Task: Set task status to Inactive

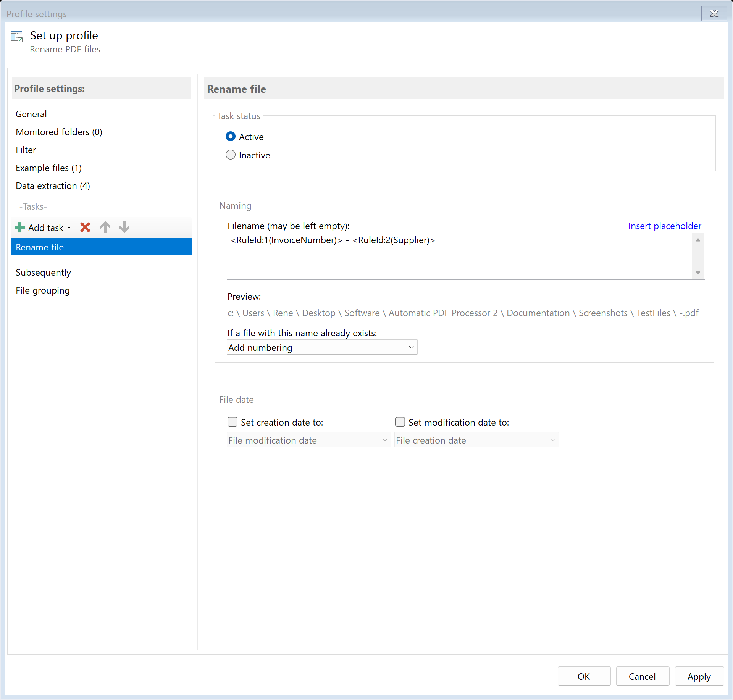Action: point(231,155)
